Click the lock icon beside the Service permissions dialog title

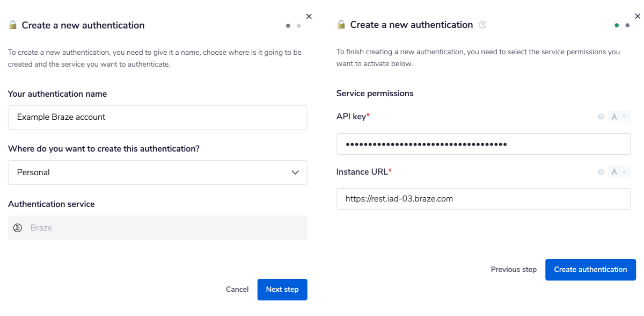pos(341,25)
